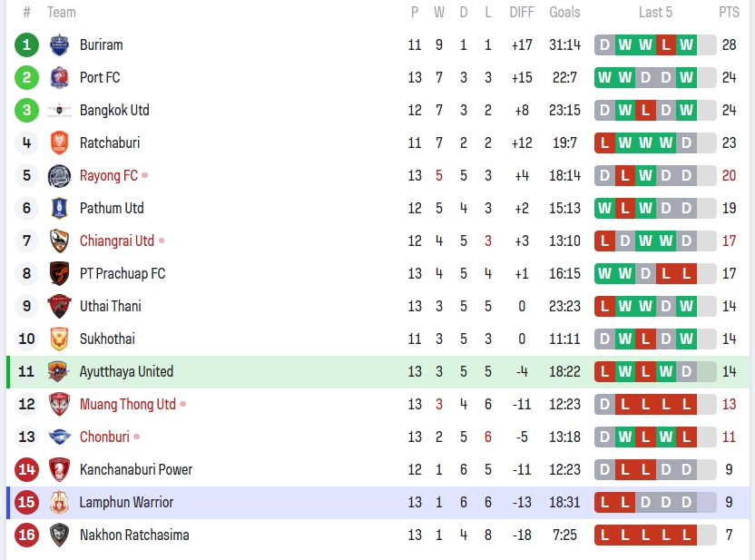
Task: Open the Ayutthaya United team link
Action: 126,371
